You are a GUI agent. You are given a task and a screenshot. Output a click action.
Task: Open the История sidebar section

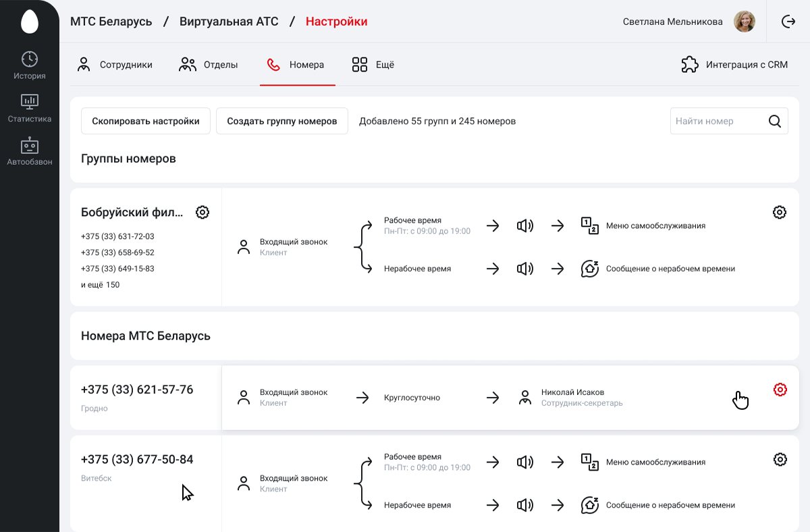pos(30,65)
